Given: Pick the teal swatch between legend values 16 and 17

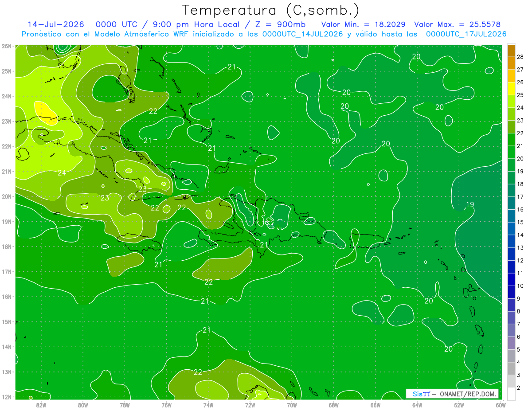Looking at the screenshot, I should (x=512, y=203).
